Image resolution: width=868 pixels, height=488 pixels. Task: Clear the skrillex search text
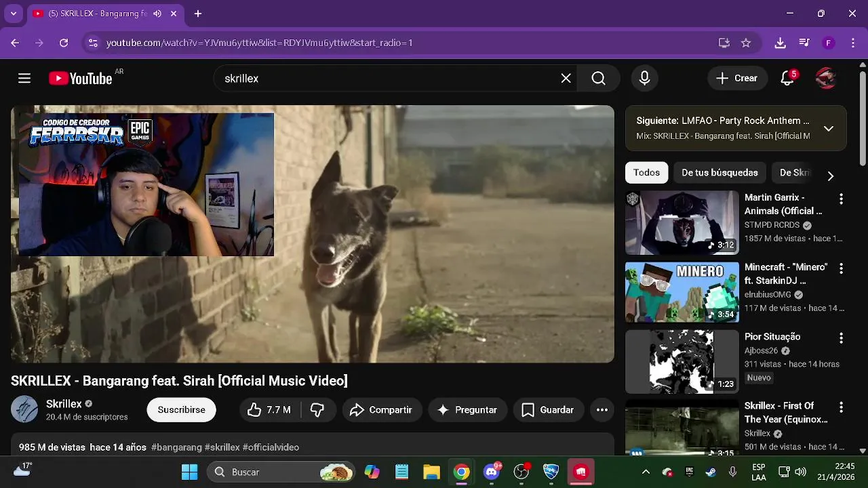(566, 79)
